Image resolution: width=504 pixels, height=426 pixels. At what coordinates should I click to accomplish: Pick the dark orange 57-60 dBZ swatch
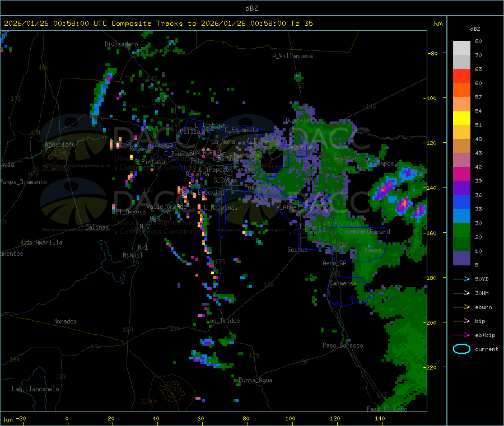[461, 90]
